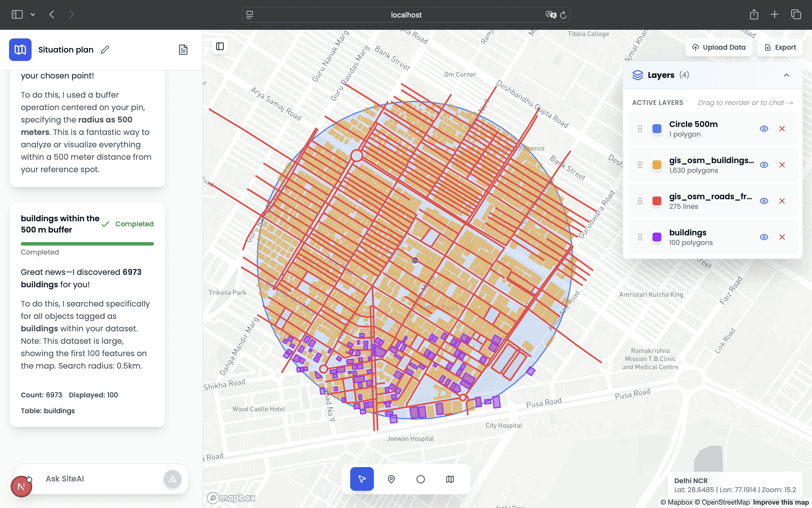Hide the gis_osm_buildings layer

pyautogui.click(x=764, y=165)
